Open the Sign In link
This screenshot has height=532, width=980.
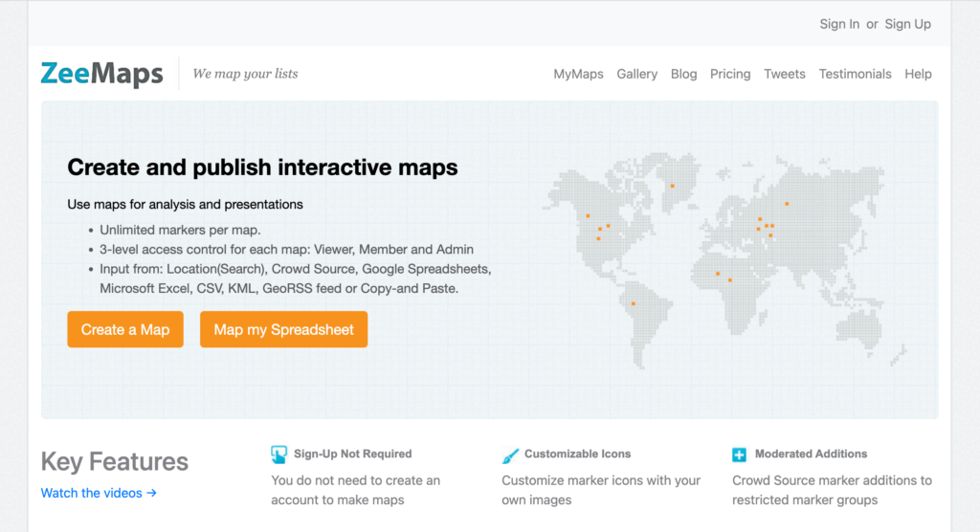(839, 24)
